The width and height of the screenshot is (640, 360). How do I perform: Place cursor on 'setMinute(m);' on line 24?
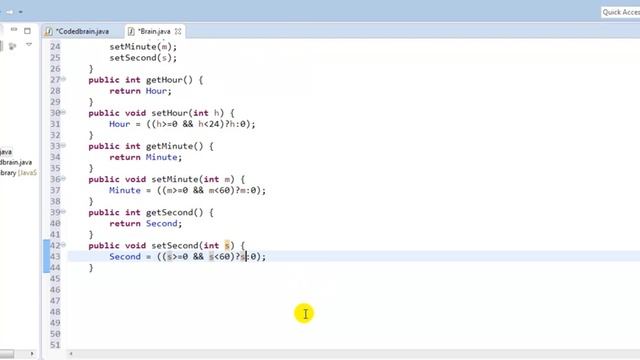tap(143, 47)
